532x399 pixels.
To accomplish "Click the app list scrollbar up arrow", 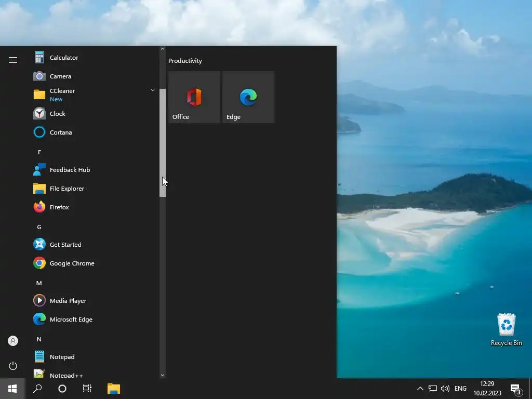I will [163, 49].
